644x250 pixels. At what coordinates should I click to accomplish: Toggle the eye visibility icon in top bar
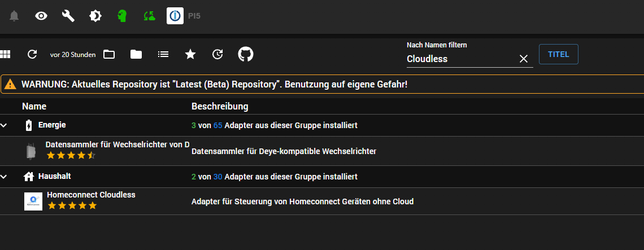click(x=41, y=16)
